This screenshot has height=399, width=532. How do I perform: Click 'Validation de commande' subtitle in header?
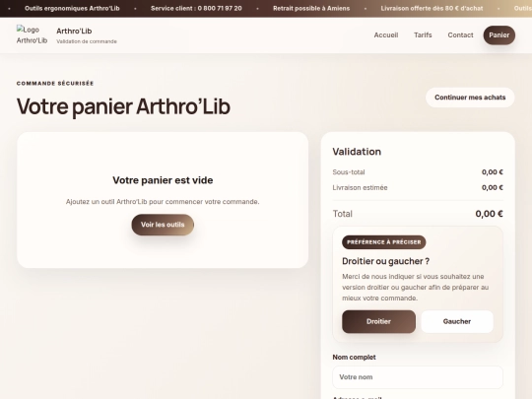[x=87, y=41]
